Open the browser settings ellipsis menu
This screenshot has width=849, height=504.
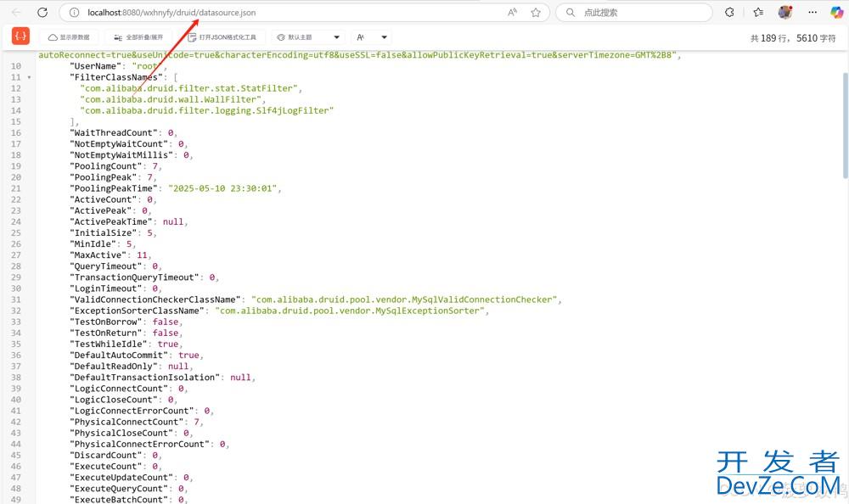coord(812,13)
